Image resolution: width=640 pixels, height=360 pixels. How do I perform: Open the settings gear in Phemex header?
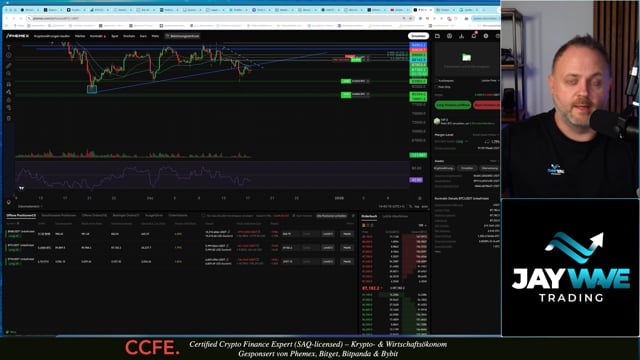486,36
